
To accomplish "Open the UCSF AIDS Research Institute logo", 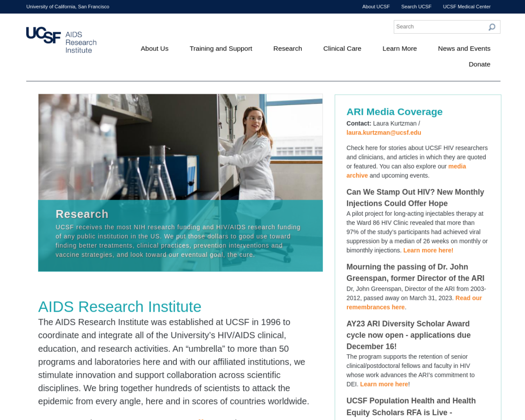I will click(62, 41).
